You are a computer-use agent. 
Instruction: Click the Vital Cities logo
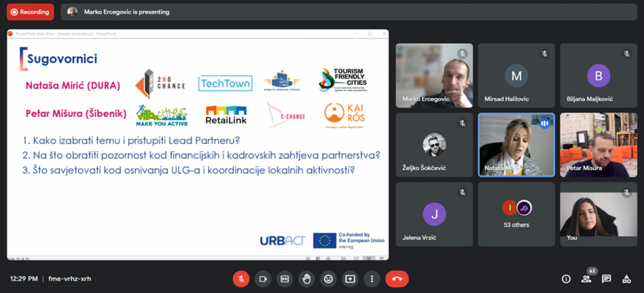click(x=162, y=116)
